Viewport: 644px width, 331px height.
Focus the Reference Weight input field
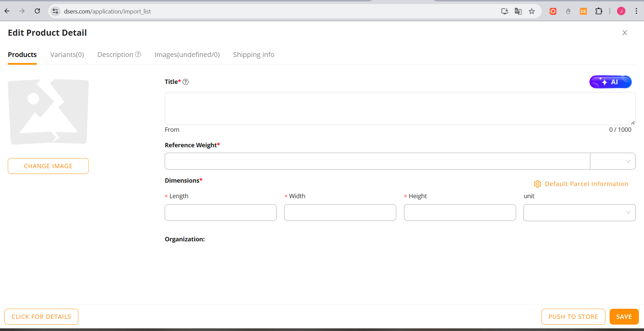click(377, 161)
